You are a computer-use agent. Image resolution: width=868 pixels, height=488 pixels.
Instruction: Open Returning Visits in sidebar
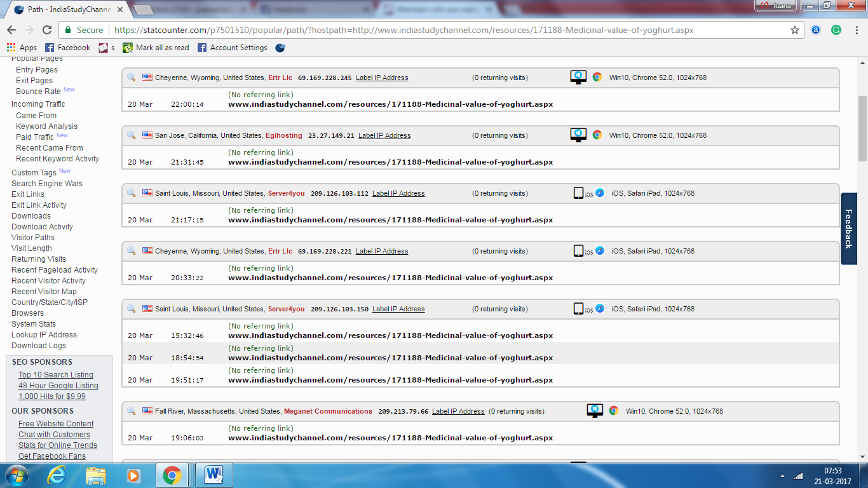39,259
